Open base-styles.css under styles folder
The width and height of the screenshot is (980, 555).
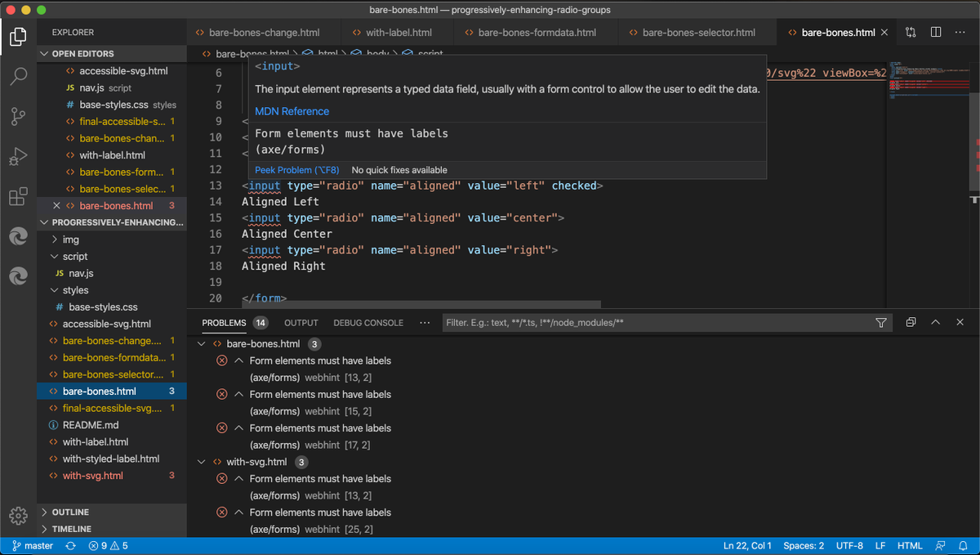pos(112,307)
